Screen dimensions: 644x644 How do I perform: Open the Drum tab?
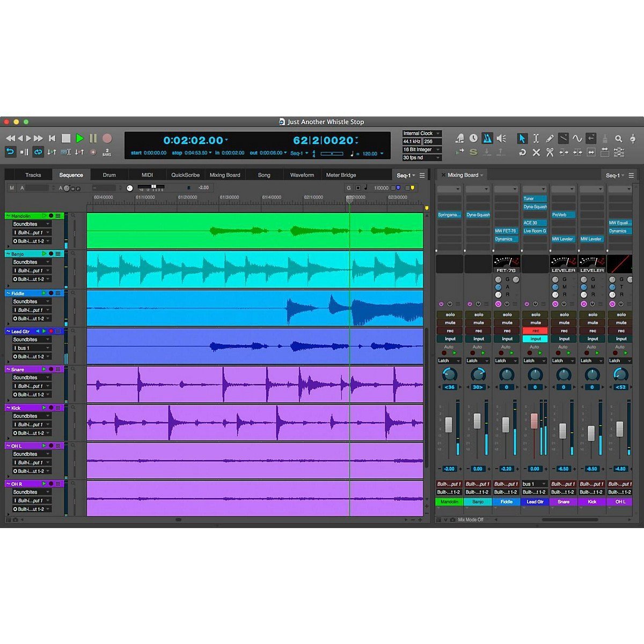coord(109,175)
